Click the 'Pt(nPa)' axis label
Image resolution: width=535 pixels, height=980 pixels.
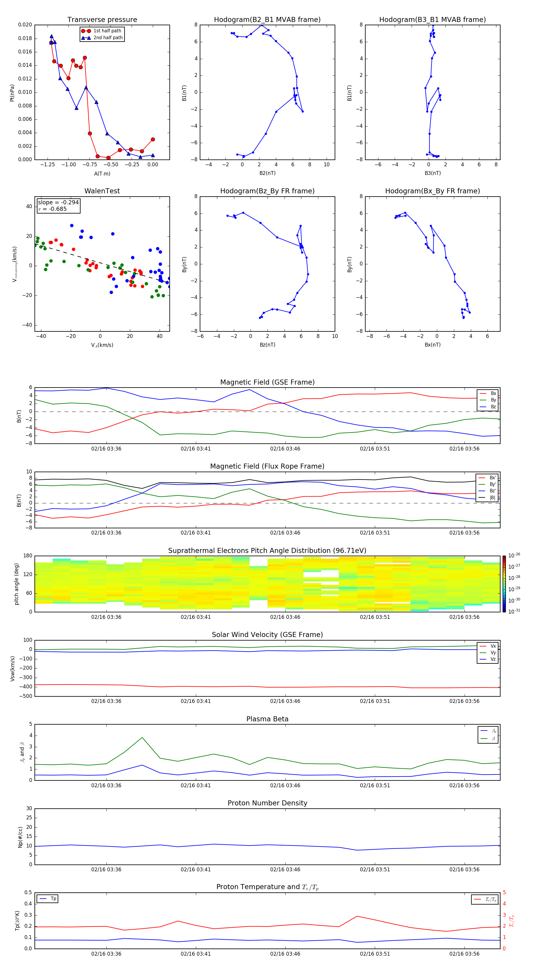12,92
